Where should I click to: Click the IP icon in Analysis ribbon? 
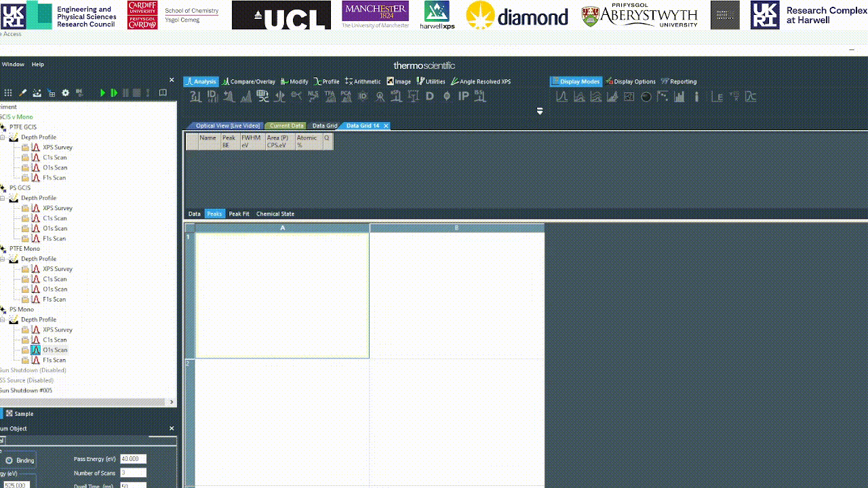click(x=463, y=96)
